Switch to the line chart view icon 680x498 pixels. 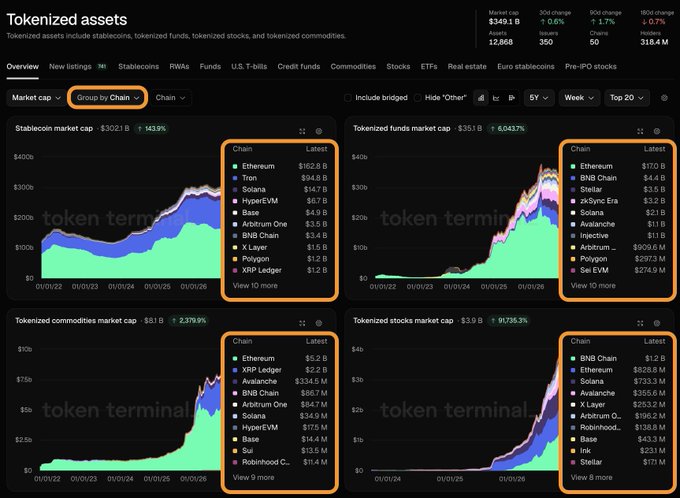pyautogui.click(x=496, y=98)
